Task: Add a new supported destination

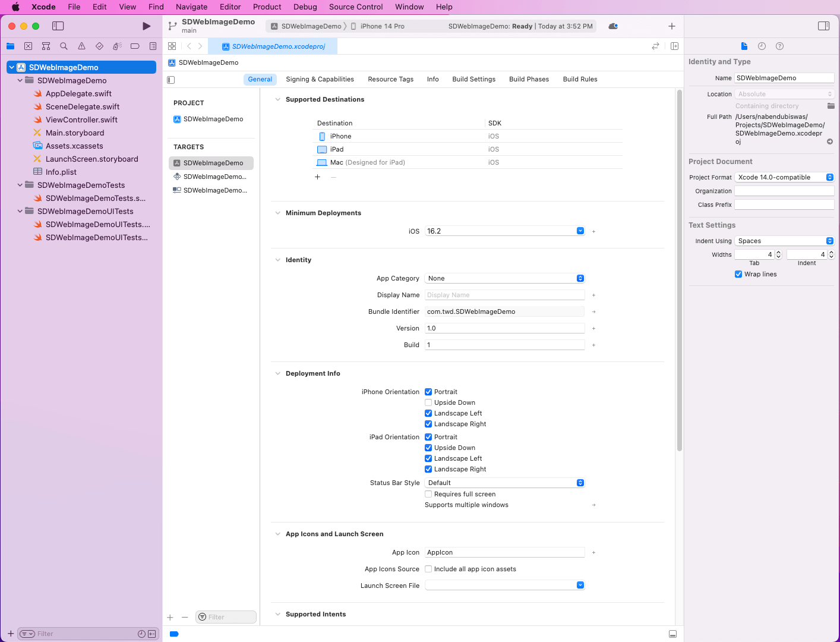Action: pyautogui.click(x=317, y=177)
